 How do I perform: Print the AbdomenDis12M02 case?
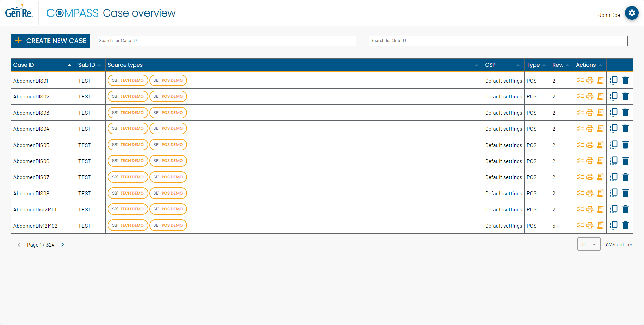click(590, 225)
